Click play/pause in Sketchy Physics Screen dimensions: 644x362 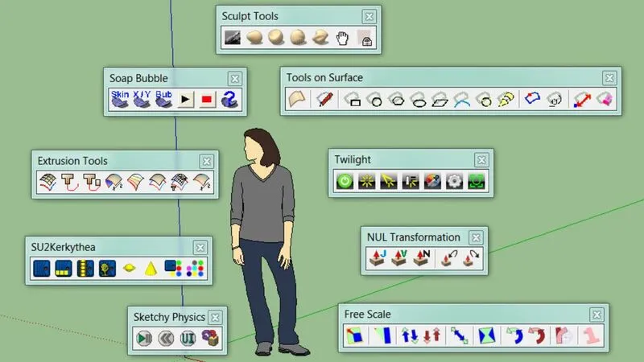tap(144, 338)
